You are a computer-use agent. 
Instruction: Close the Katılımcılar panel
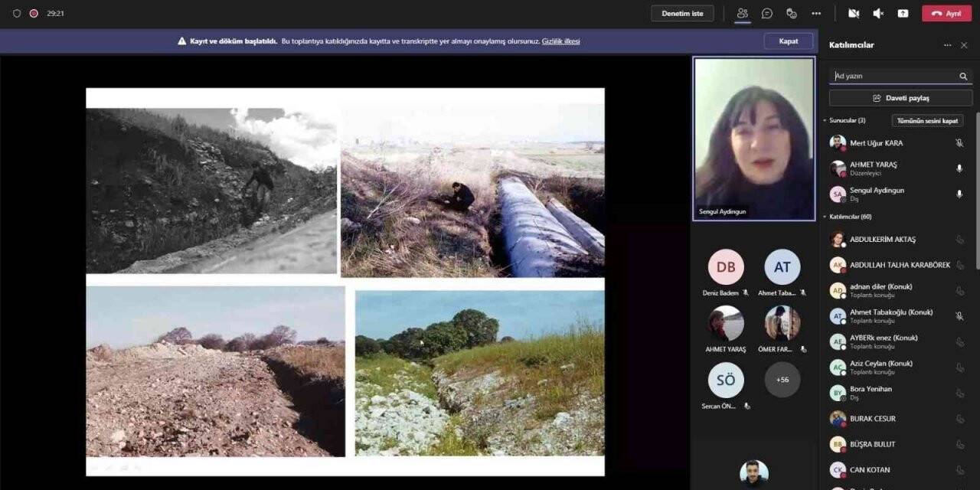point(964,45)
